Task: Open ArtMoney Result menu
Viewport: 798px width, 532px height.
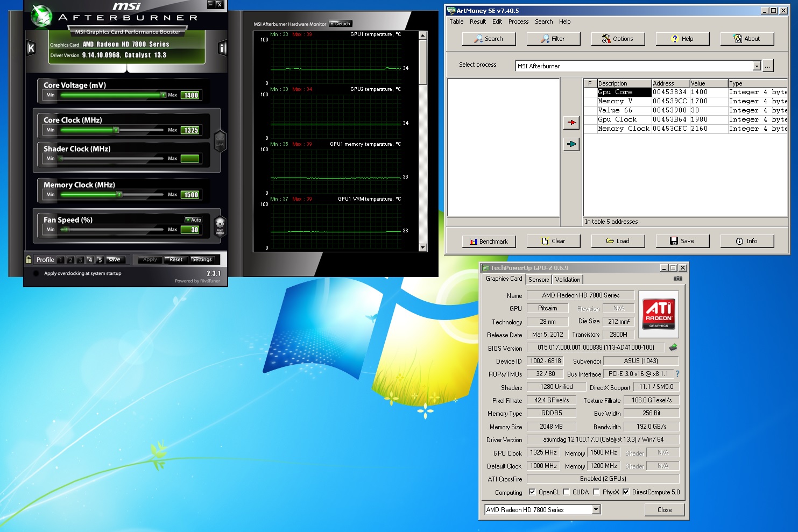Action: [x=478, y=22]
